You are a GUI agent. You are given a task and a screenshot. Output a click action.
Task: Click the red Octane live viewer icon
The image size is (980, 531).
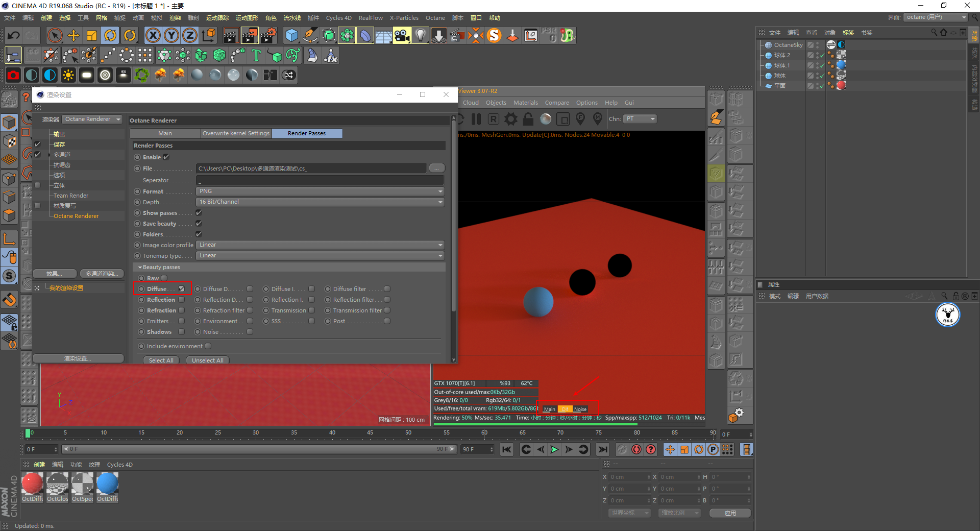tap(13, 75)
